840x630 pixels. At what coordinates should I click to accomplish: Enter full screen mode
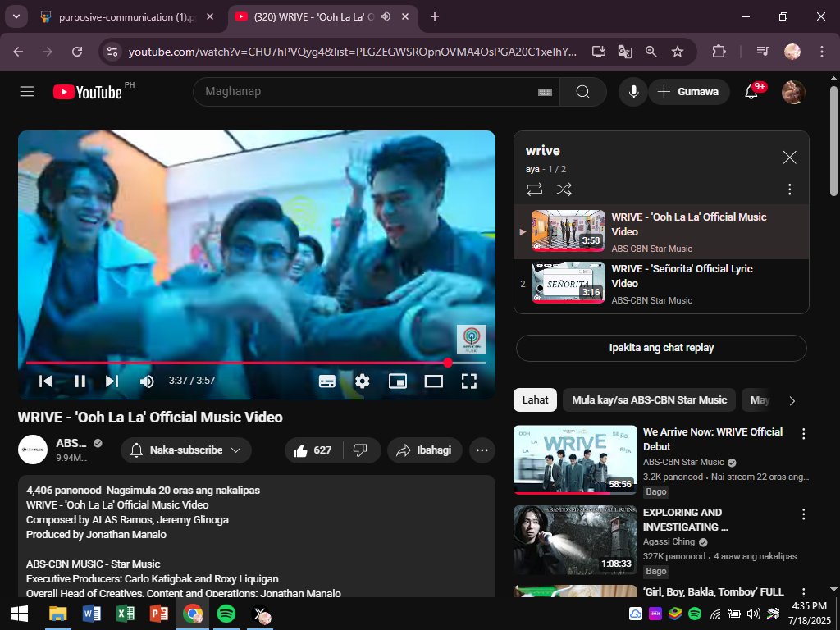click(468, 381)
